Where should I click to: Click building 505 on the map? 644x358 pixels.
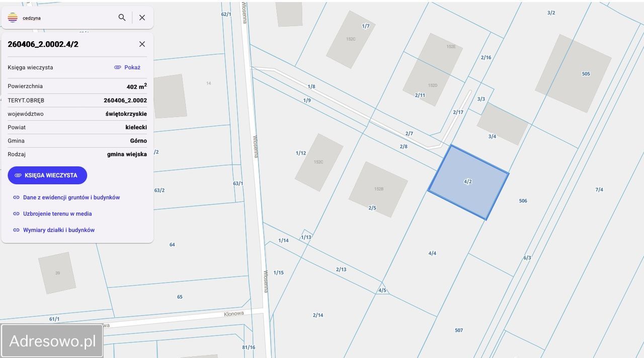click(x=573, y=74)
